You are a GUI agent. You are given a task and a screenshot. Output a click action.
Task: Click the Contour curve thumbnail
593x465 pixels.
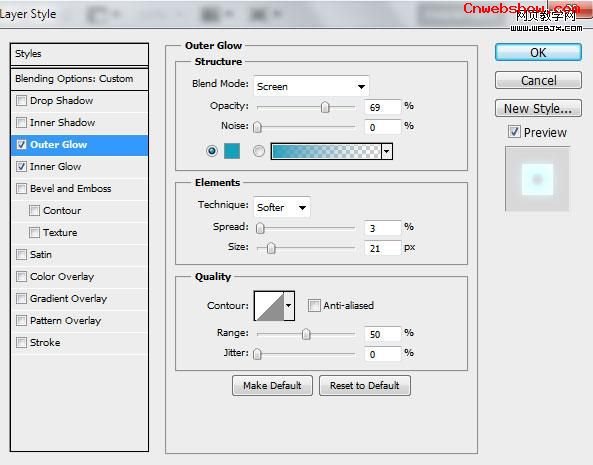269,305
